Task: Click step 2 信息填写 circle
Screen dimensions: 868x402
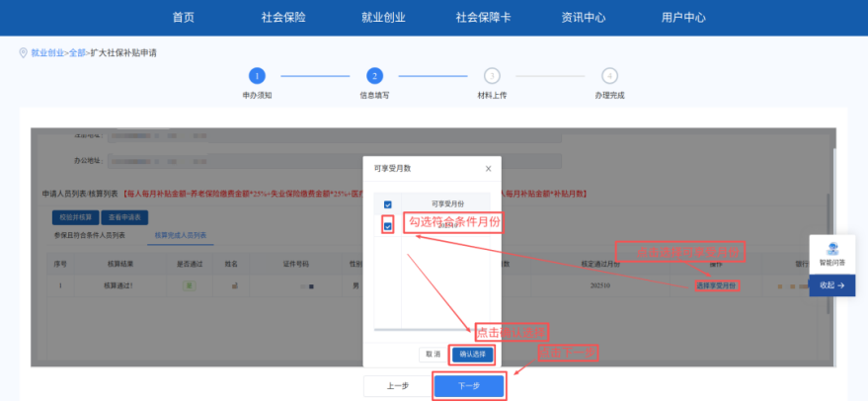Action: click(x=374, y=76)
